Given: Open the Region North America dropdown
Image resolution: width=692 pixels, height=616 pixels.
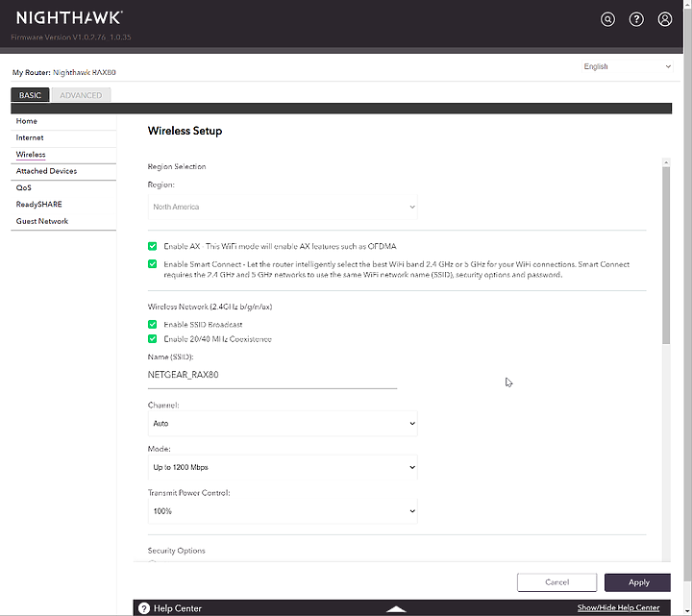Looking at the screenshot, I should pos(283,207).
